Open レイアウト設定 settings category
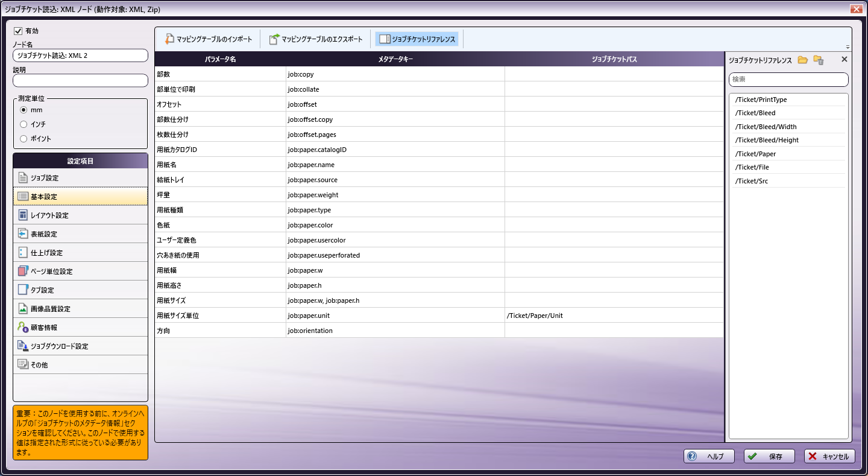868x476 pixels. coord(80,215)
